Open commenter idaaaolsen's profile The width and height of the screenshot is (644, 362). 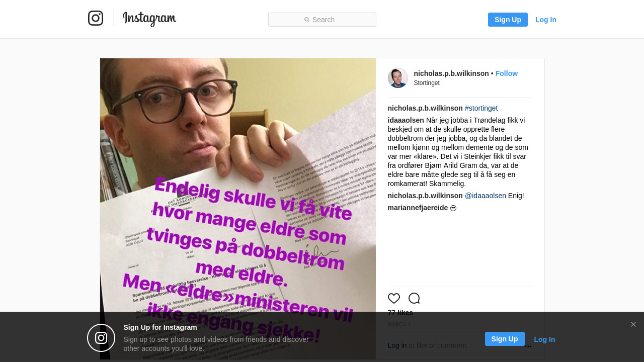(406, 120)
